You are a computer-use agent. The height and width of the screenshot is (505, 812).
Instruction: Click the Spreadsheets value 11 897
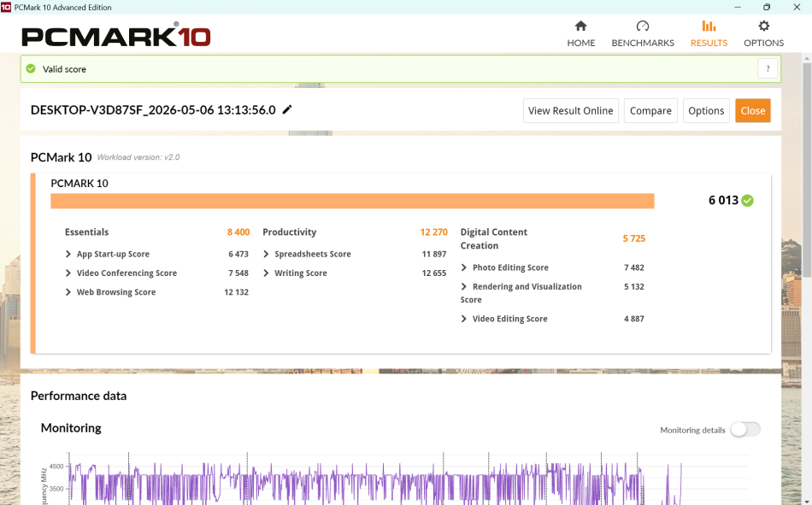tap(434, 254)
